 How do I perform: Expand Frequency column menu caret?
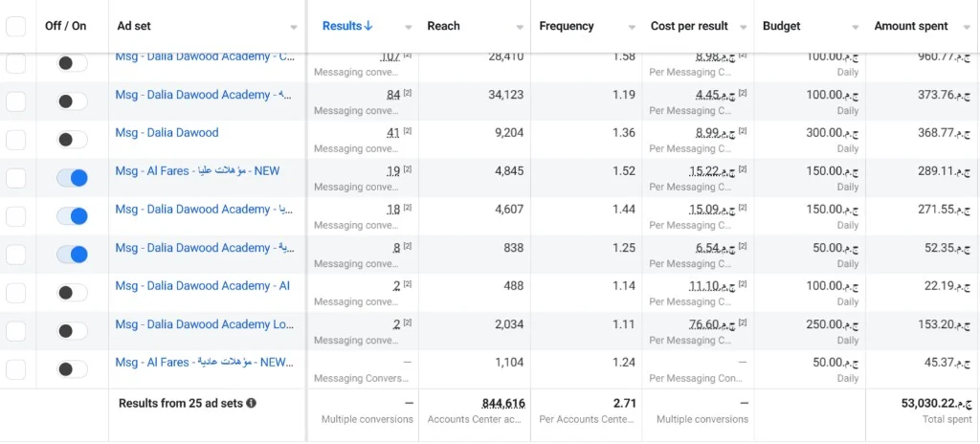(x=632, y=28)
